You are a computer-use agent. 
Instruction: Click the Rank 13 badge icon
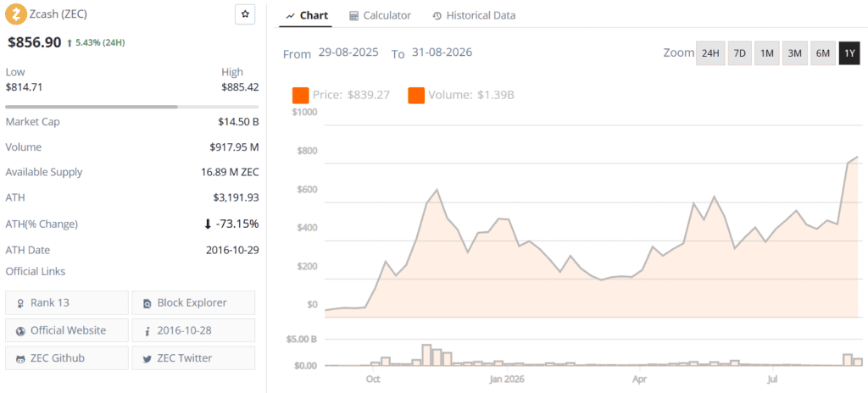[20, 303]
